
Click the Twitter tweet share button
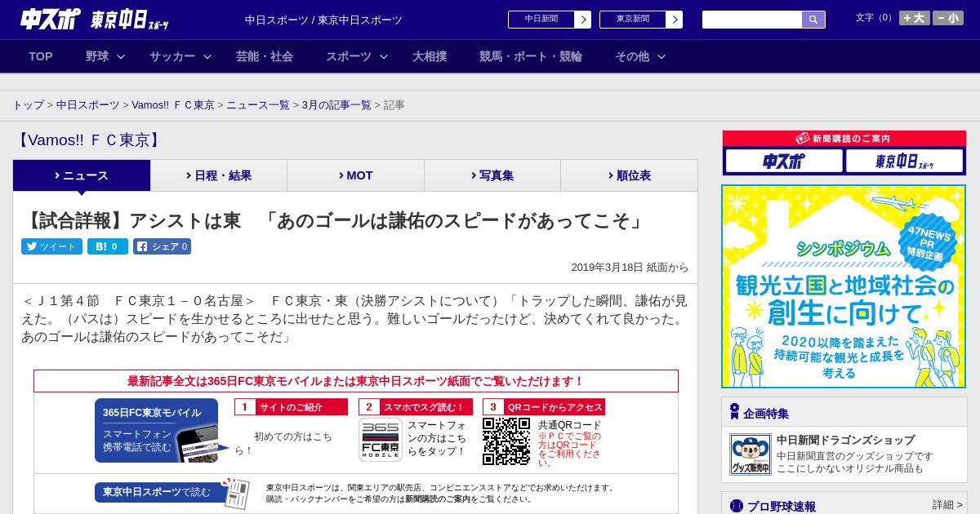coord(51,246)
